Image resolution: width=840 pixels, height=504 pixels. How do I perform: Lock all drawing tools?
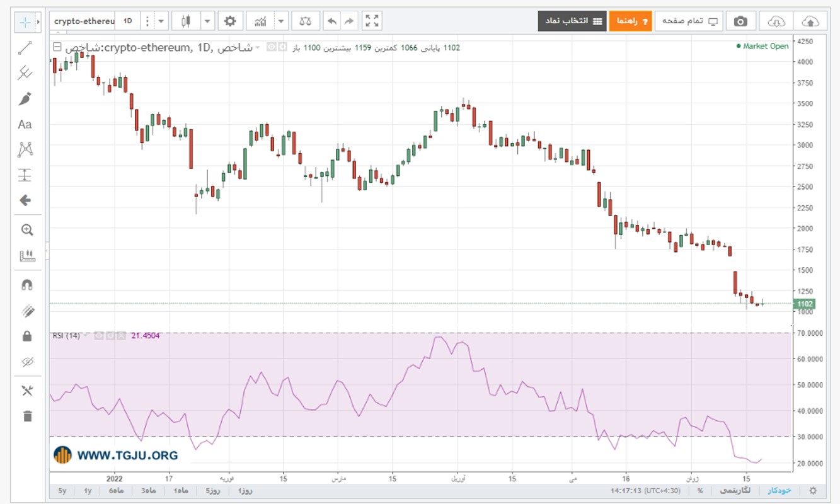click(27, 336)
